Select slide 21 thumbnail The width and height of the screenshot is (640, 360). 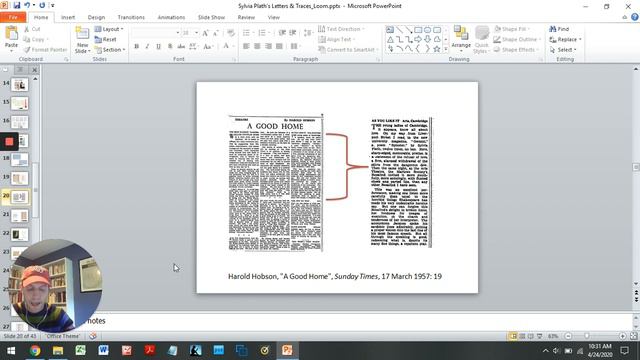20,216
